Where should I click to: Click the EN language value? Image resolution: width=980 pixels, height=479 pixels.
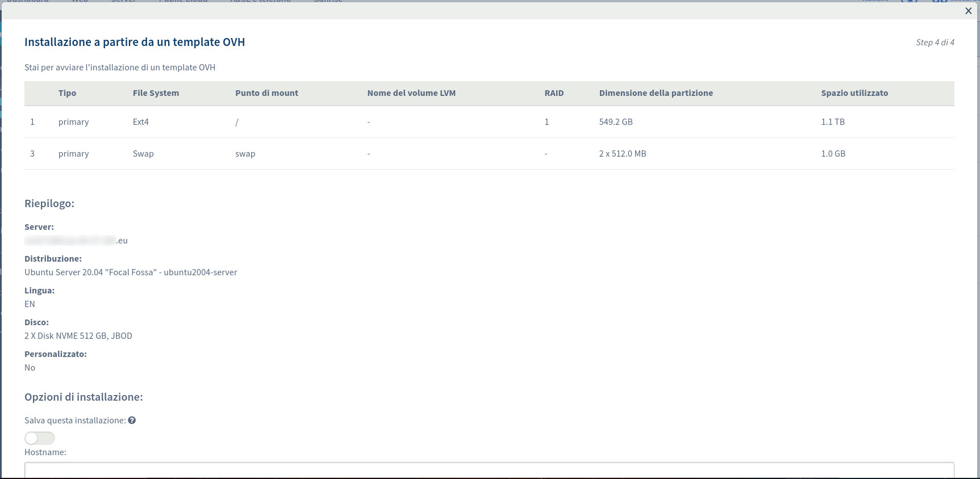click(x=30, y=304)
